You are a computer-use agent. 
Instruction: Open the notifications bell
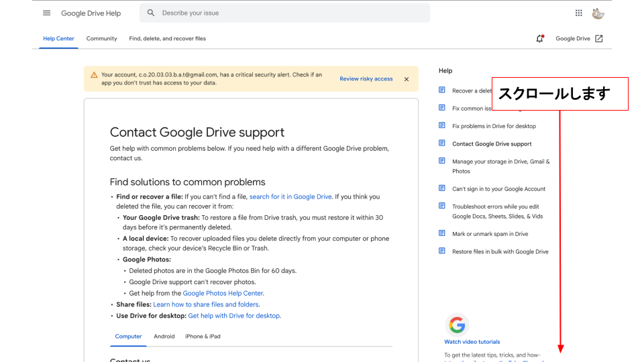(539, 39)
